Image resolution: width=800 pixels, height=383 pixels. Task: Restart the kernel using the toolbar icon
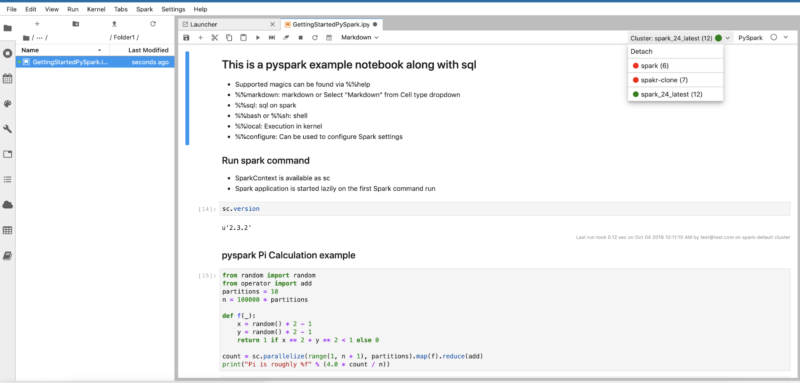click(x=315, y=38)
